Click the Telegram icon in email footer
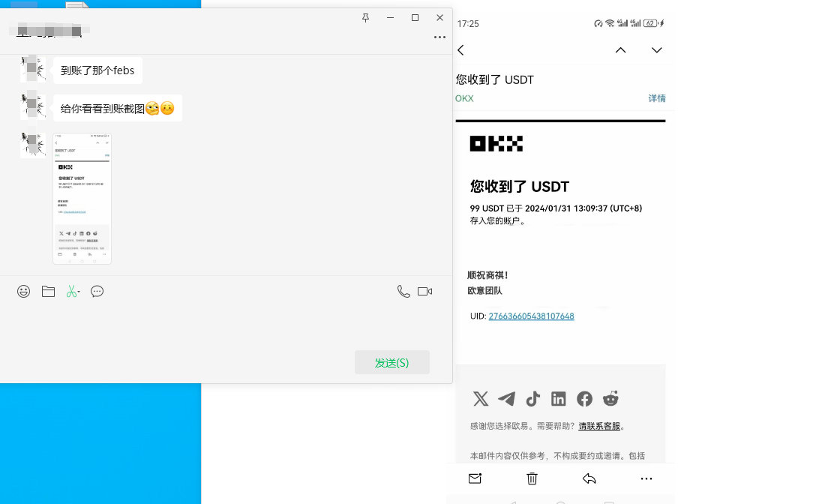This screenshot has width=828, height=504. click(x=507, y=399)
